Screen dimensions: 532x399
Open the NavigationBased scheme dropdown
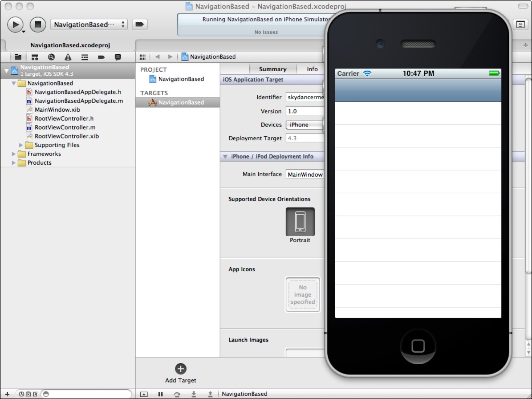(89, 25)
